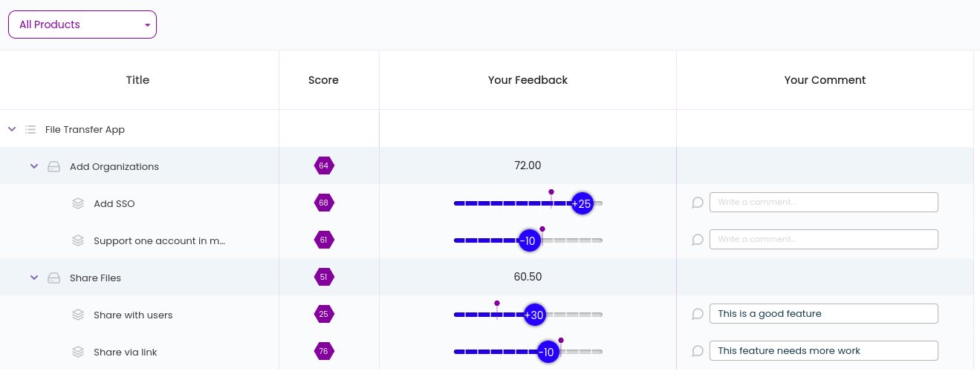Collapse the Add Organizations group
The image size is (980, 377).
click(34, 166)
